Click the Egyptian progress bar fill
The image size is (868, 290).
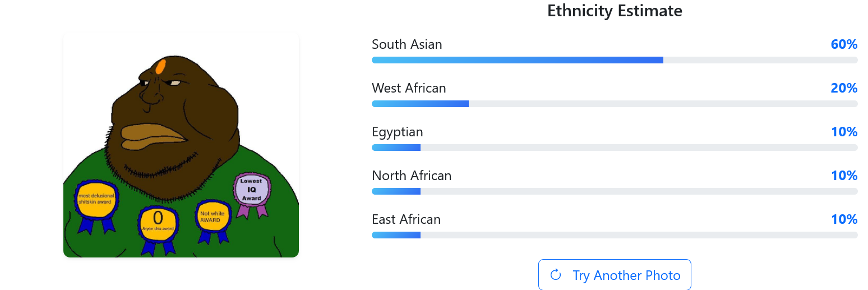[396, 148]
